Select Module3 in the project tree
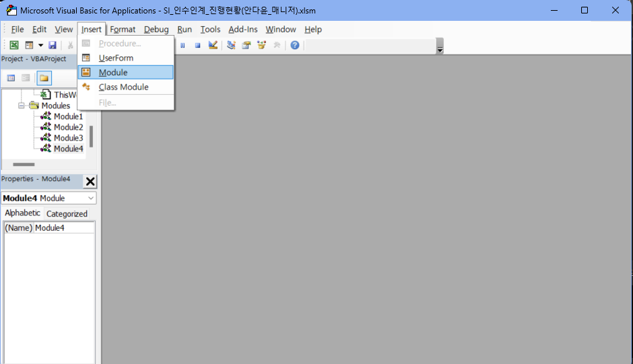This screenshot has width=633, height=364. [x=68, y=138]
